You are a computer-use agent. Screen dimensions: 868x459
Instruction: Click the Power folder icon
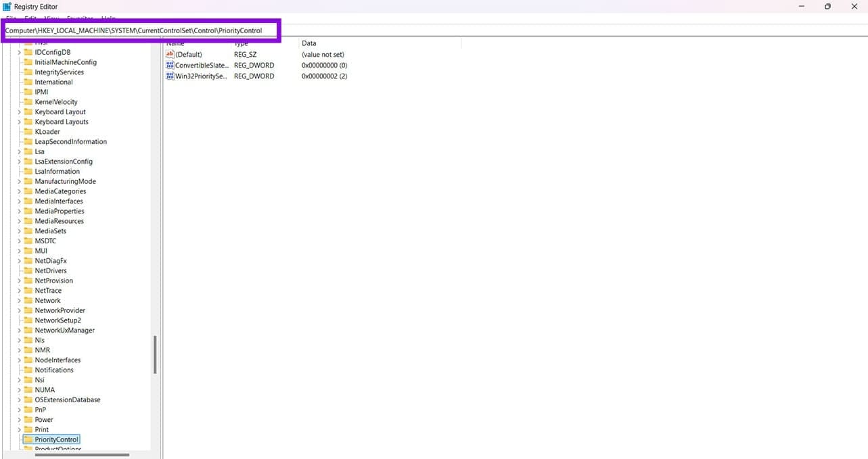[x=28, y=420]
